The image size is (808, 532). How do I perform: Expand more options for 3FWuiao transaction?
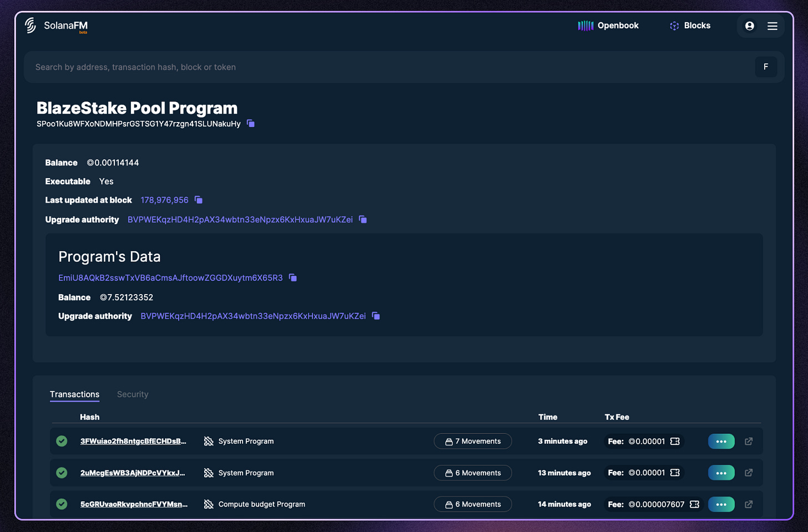(721, 441)
